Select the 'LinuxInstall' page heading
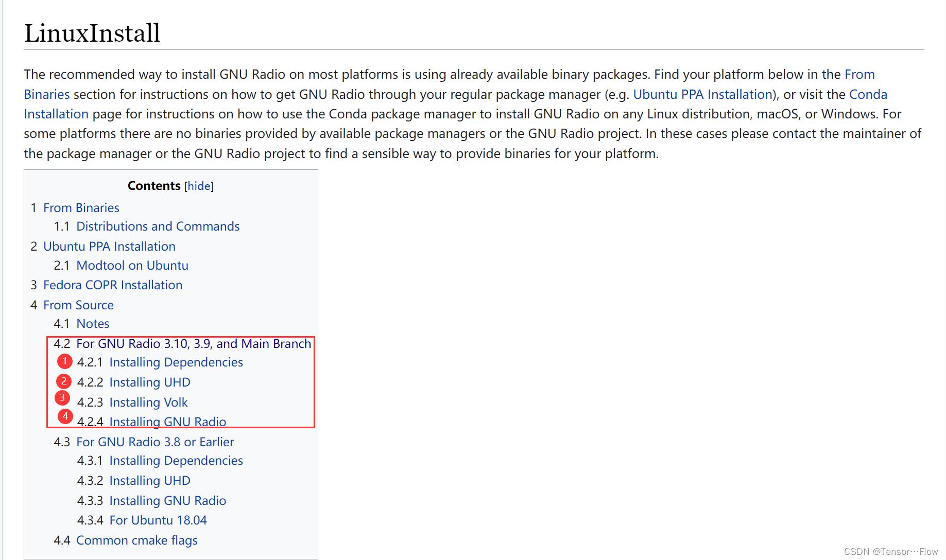Image resolution: width=946 pixels, height=560 pixels. tap(92, 33)
